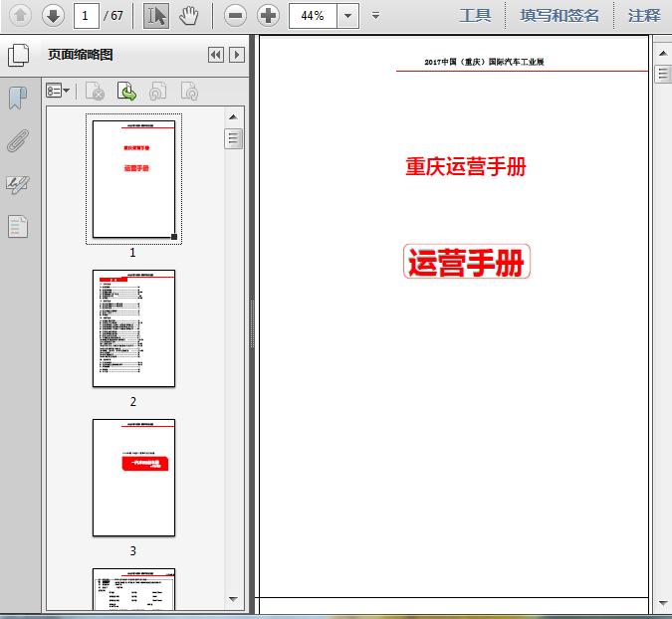Select page 1 thumbnail
This screenshot has width=672, height=619.
133,179
